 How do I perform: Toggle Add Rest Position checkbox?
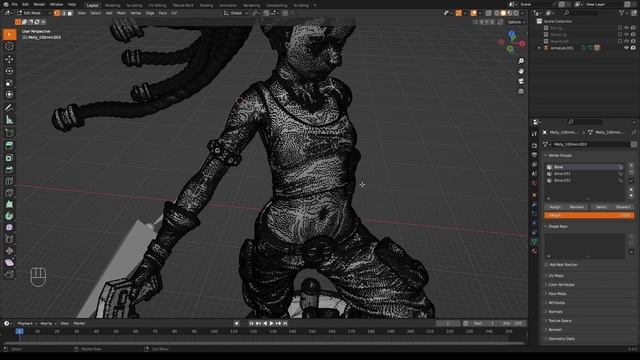coord(547,265)
